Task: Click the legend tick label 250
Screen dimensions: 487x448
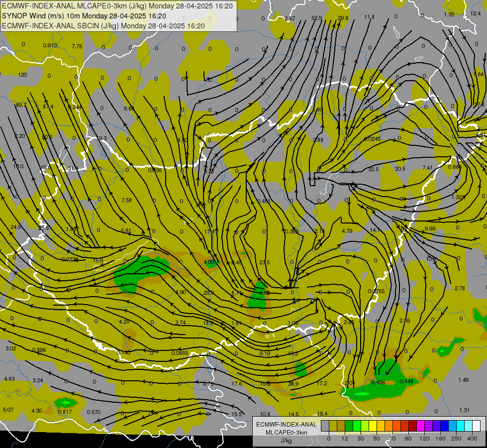Action: [x=456, y=439]
